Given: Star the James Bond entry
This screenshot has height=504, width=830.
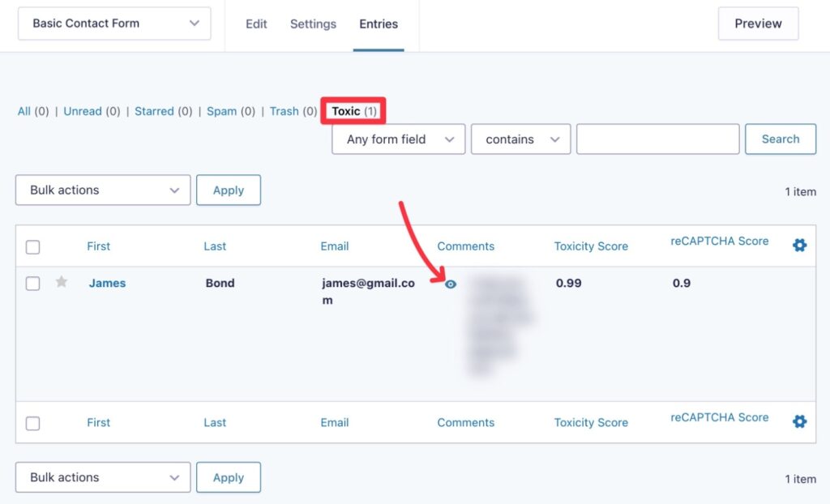Looking at the screenshot, I should tap(62, 283).
